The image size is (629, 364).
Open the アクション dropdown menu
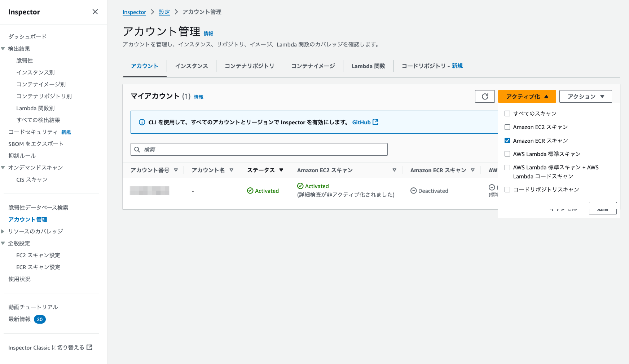click(585, 97)
